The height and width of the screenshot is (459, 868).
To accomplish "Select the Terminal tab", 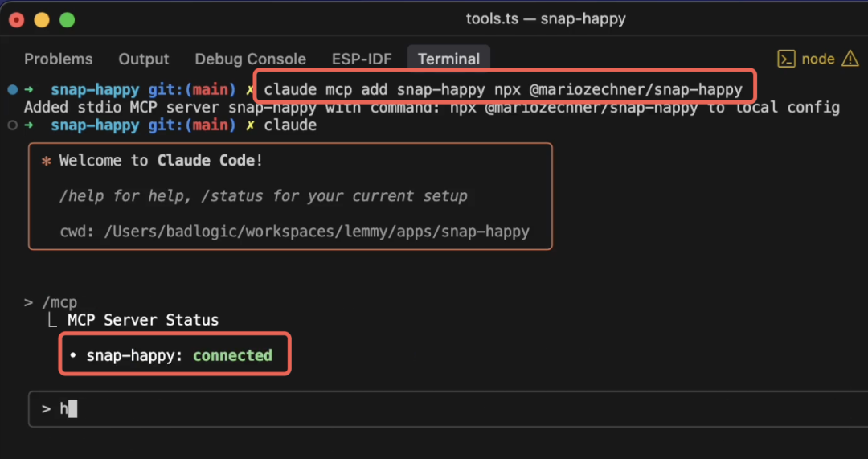I will [448, 59].
